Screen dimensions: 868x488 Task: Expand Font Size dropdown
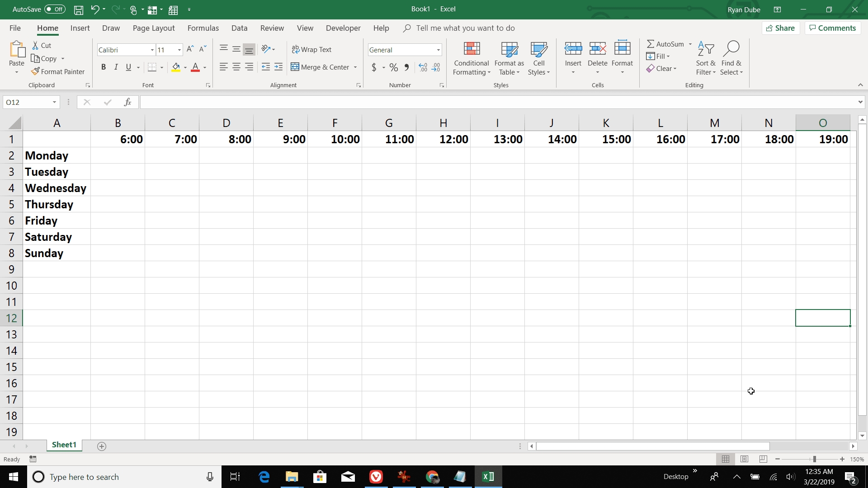click(x=179, y=49)
